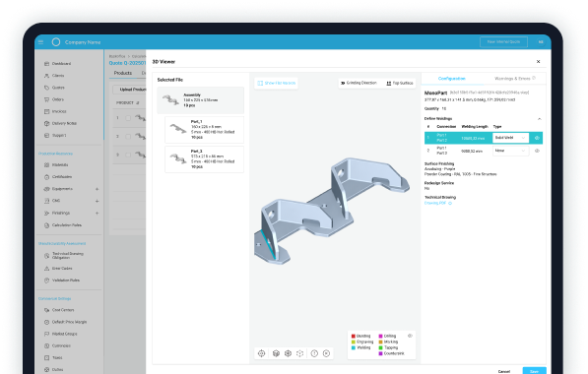
Task: Open Technical Drawing Obligation in the sidebar
Action: (x=64, y=256)
